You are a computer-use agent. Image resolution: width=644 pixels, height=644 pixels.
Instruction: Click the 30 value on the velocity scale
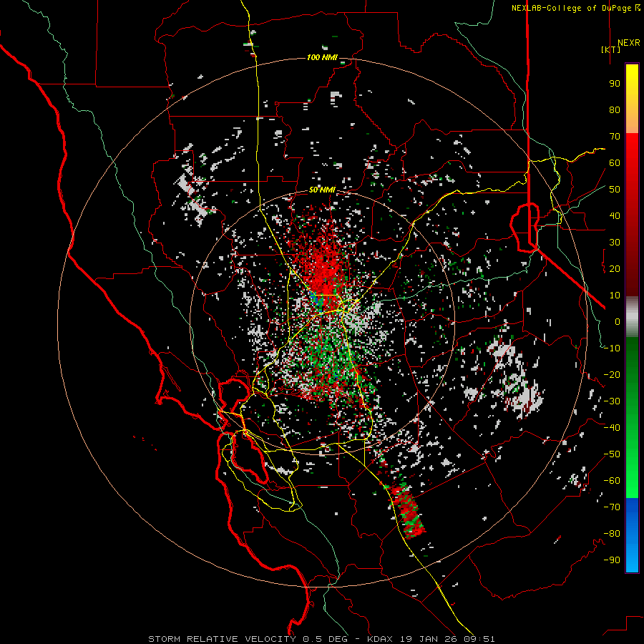tap(615, 243)
